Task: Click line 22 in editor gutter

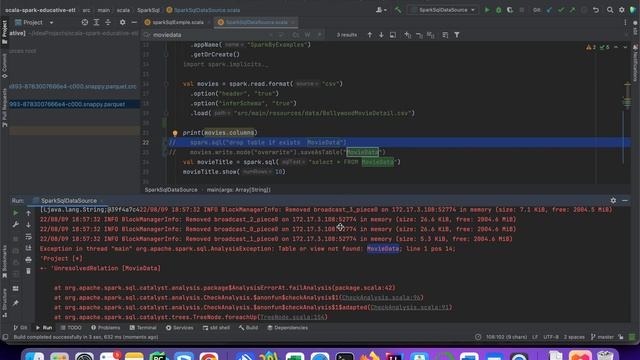Action: (x=145, y=142)
